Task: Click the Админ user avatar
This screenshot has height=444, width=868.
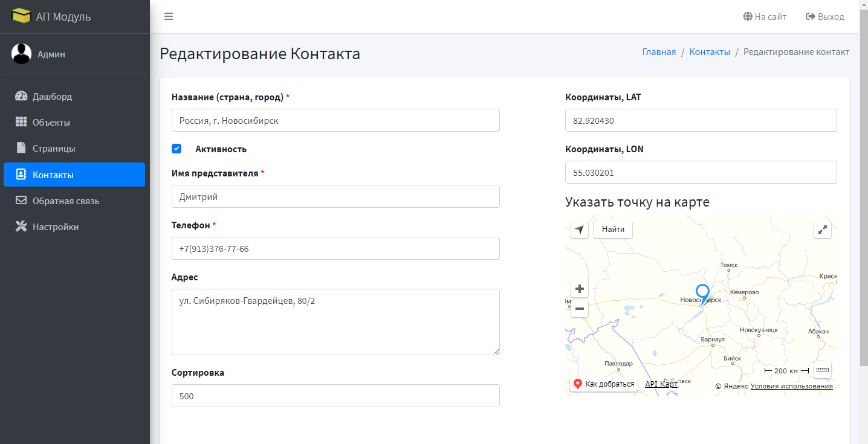Action: point(21,54)
